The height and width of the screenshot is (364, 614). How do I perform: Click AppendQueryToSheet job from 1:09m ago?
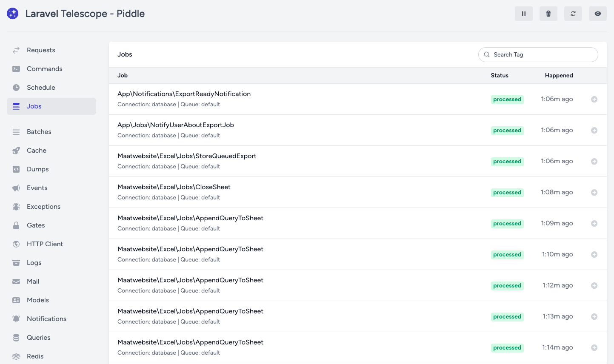pos(190,218)
